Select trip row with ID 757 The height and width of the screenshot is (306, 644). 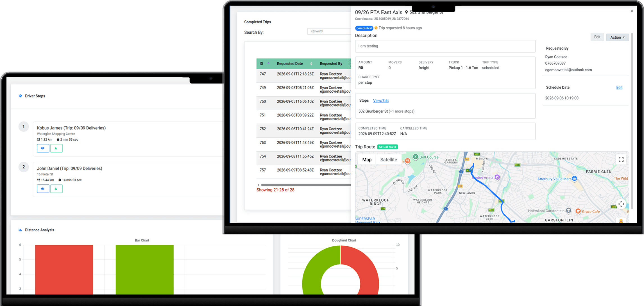pos(304,172)
